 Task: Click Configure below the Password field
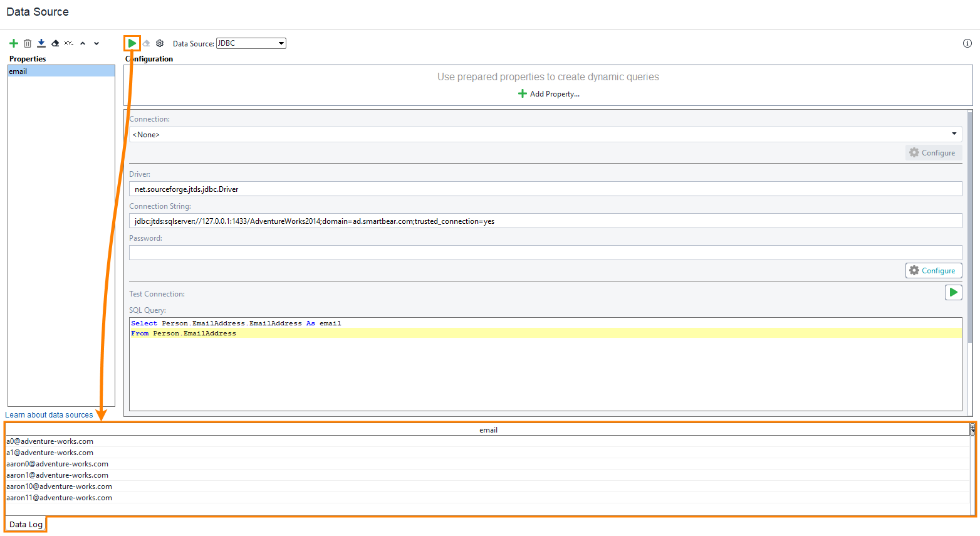933,270
